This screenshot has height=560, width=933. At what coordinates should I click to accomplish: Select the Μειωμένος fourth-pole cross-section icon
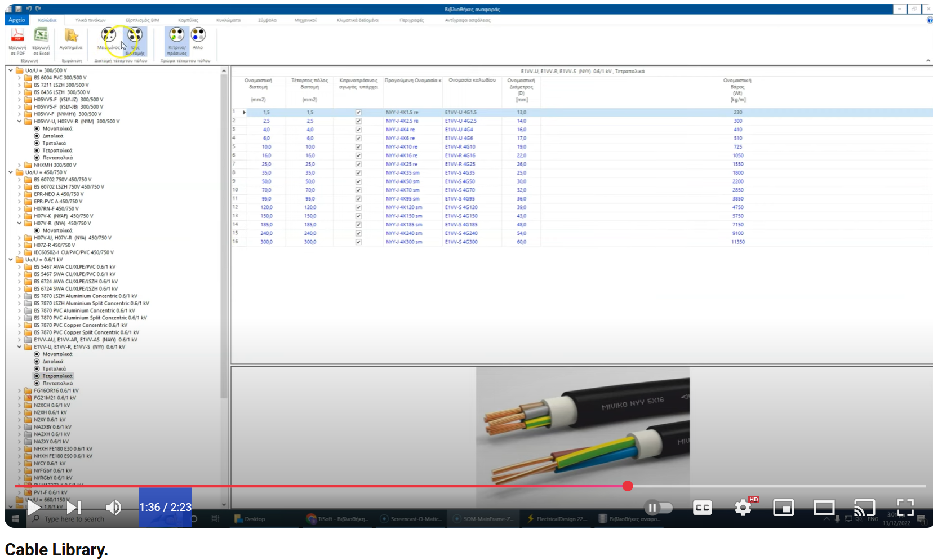109,39
